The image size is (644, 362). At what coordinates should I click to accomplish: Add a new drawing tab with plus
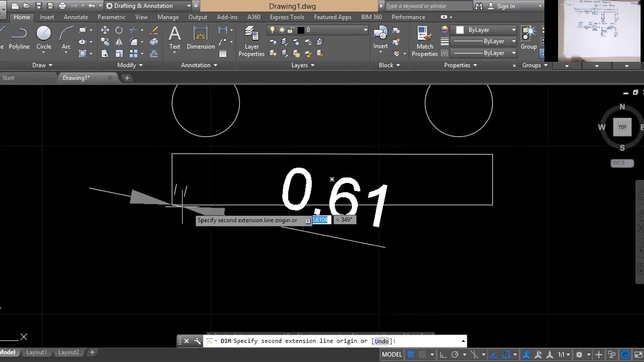point(127,78)
